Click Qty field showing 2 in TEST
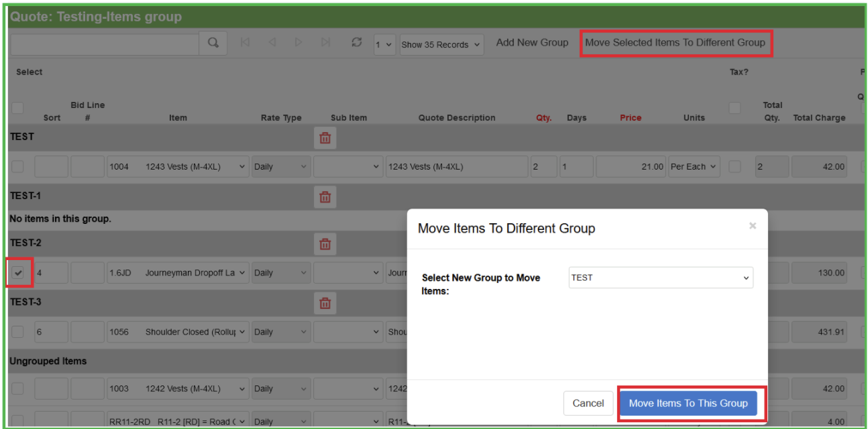This screenshot has height=429, width=868. click(x=543, y=167)
